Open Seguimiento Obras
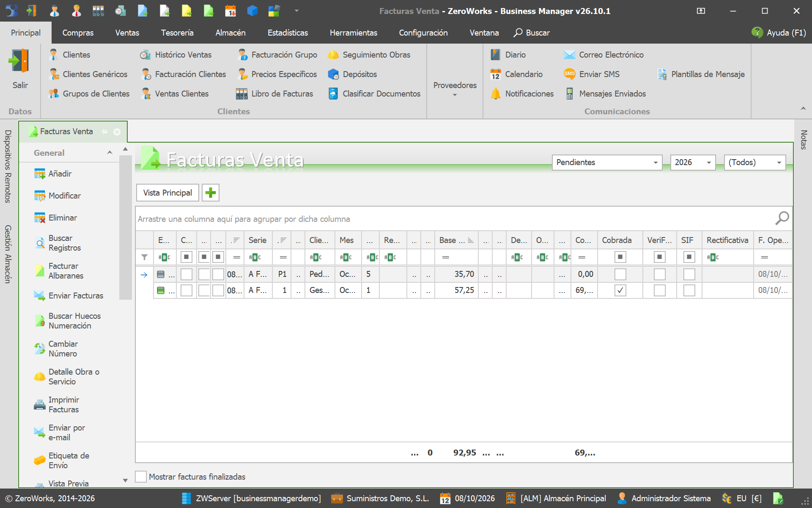 pos(369,55)
